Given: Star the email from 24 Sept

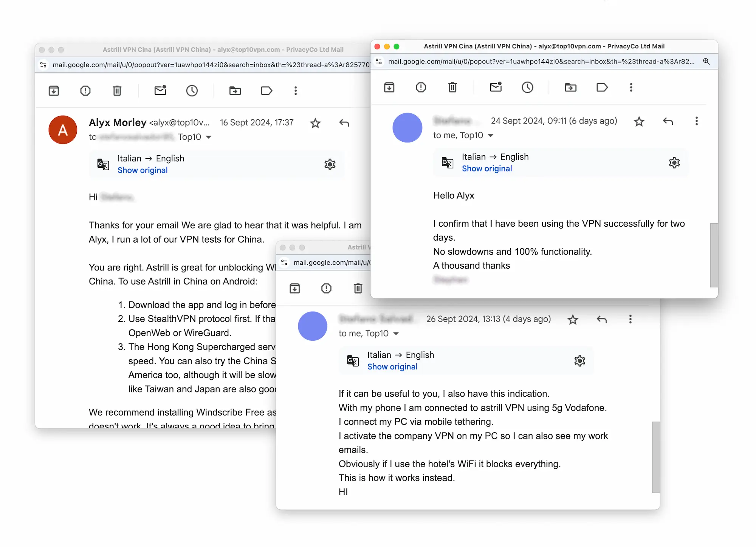Looking at the screenshot, I should pyautogui.click(x=639, y=121).
